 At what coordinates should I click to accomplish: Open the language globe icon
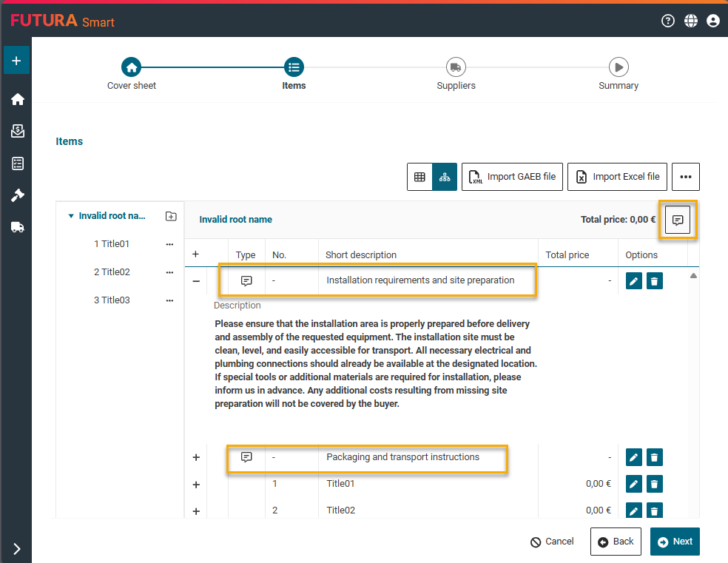691,21
